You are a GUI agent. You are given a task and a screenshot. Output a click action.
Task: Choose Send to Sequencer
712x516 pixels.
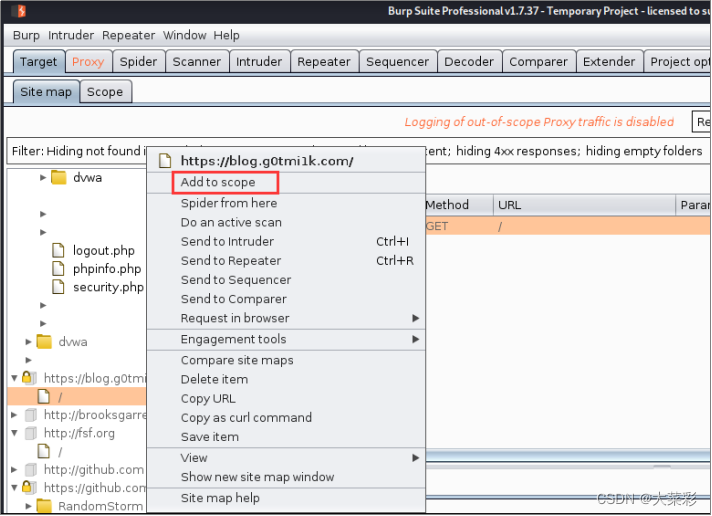286,280
